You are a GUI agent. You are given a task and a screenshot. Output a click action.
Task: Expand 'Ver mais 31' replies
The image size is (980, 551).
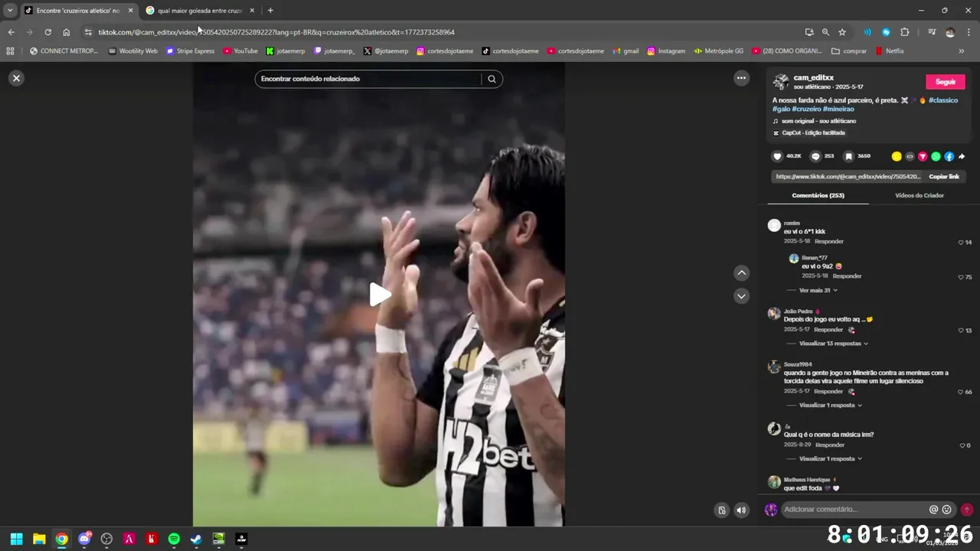click(818, 291)
